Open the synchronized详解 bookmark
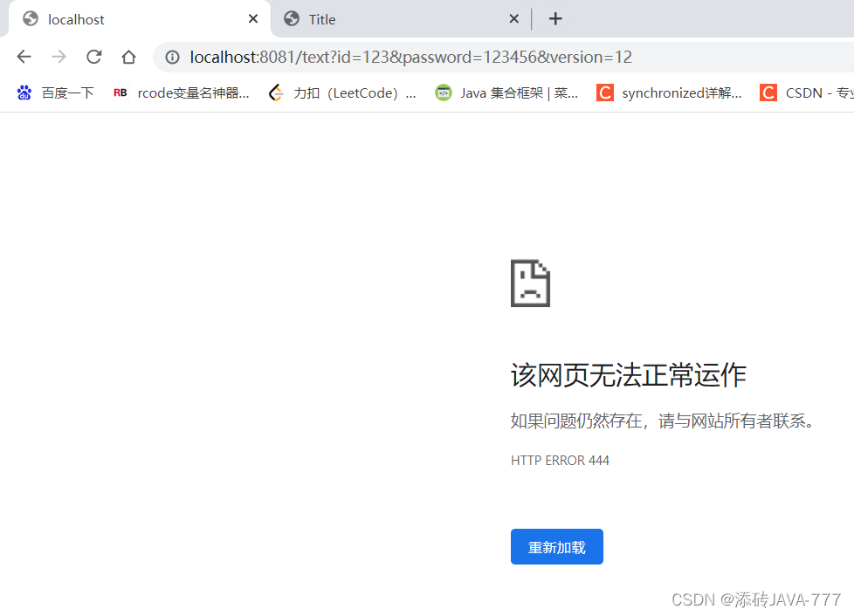This screenshot has width=854, height=616. tap(669, 93)
